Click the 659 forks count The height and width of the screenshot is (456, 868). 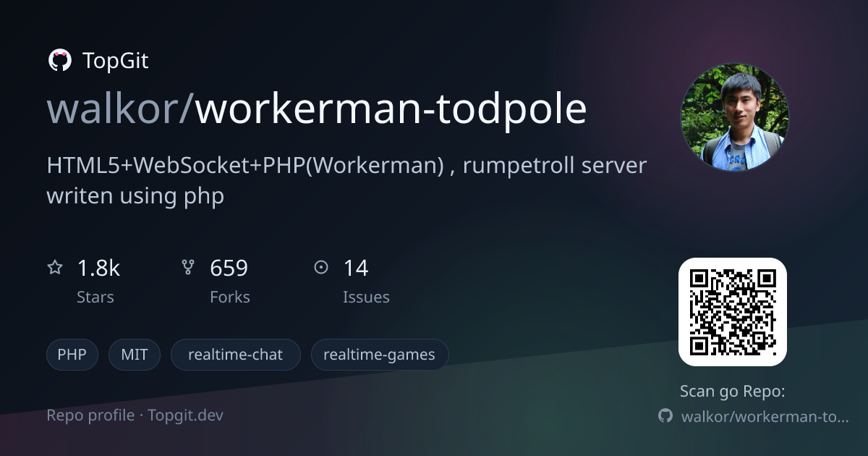click(x=229, y=269)
